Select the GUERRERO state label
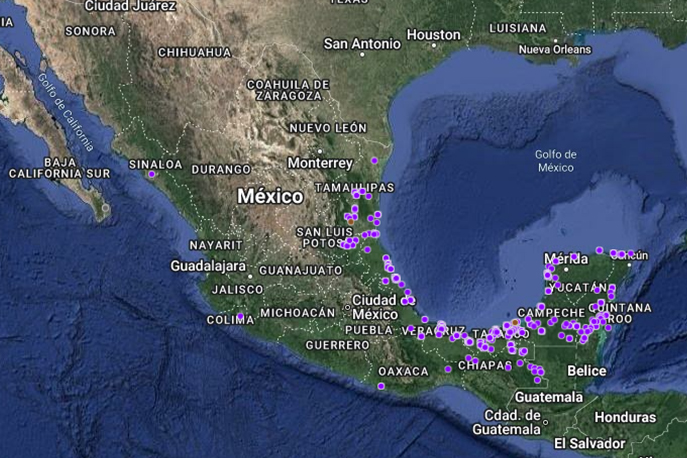The width and height of the screenshot is (687, 458). tap(338, 345)
